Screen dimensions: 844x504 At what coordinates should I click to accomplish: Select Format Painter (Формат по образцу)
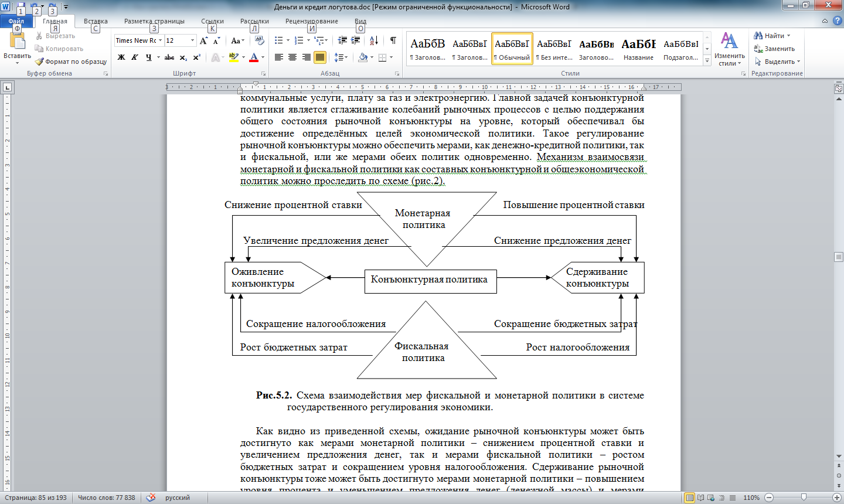pyautogui.click(x=71, y=62)
